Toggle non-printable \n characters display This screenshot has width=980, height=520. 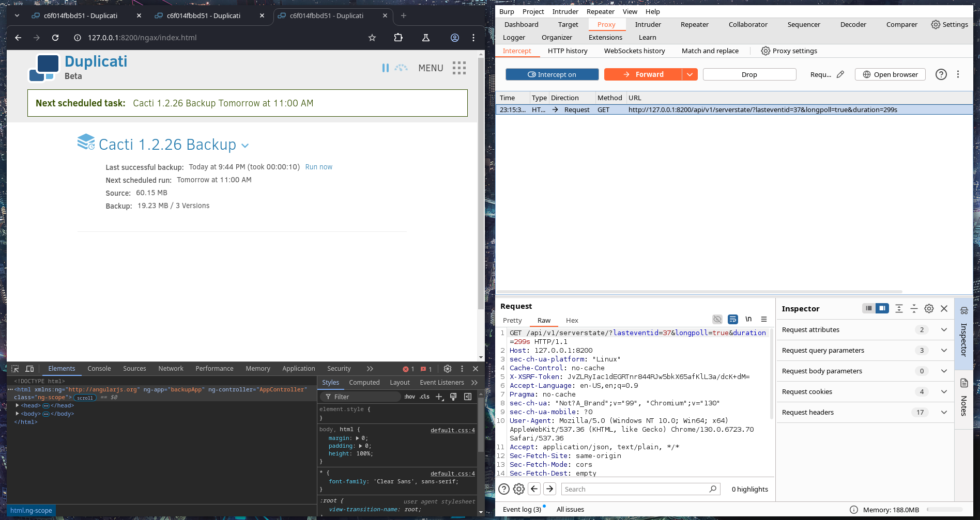pyautogui.click(x=748, y=319)
